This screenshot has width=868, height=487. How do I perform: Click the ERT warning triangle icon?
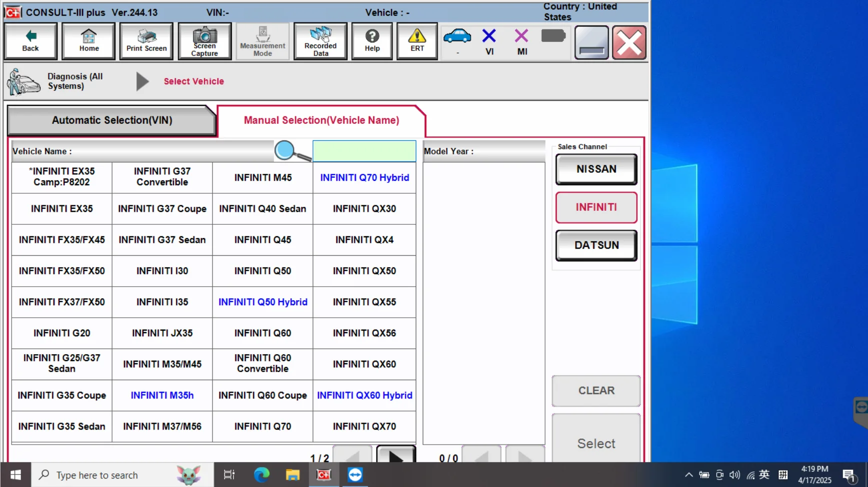tap(417, 41)
